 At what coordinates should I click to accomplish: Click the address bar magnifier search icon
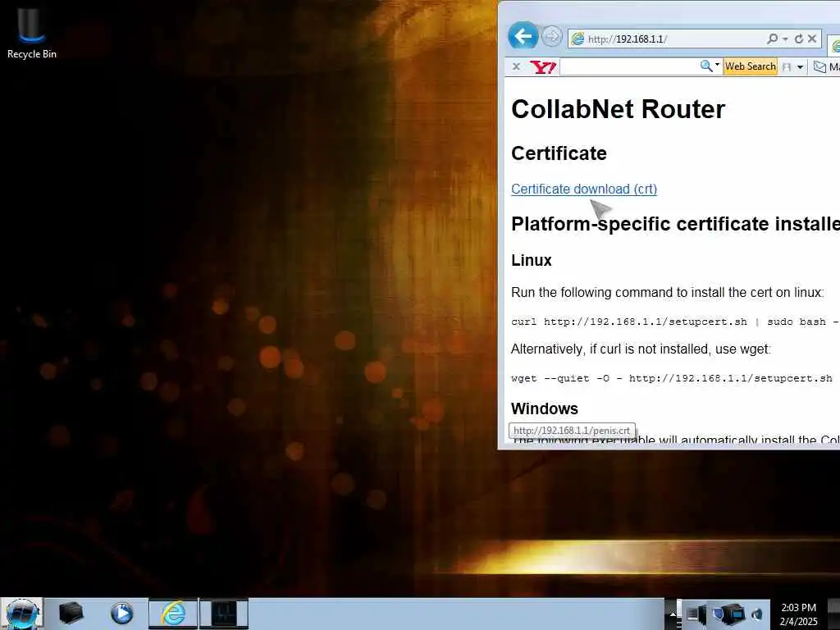point(773,39)
